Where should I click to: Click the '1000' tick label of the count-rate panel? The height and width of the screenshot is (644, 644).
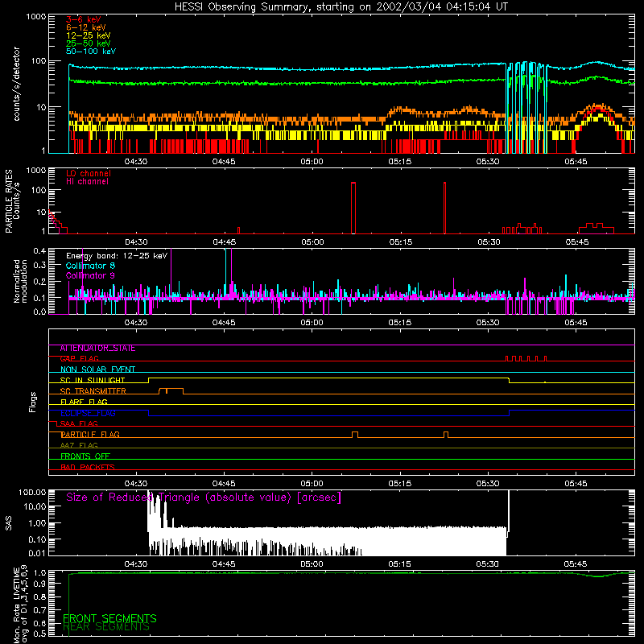(x=36, y=17)
